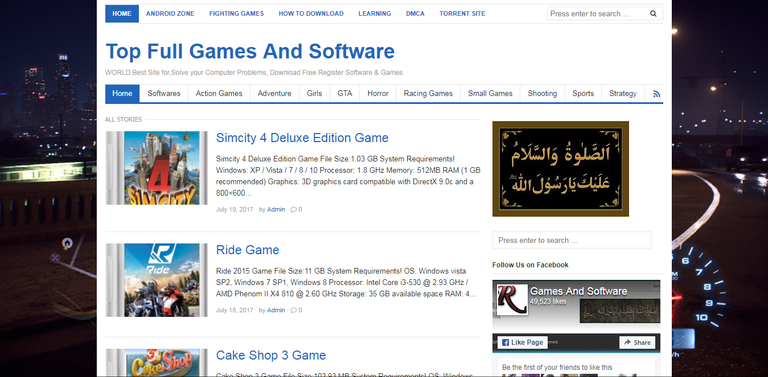Click the search magnifier icon in top bar
Viewport: 768px width, 377px height.
pyautogui.click(x=653, y=14)
